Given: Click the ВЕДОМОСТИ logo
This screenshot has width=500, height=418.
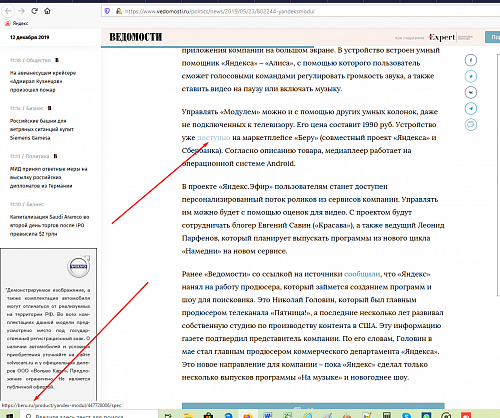Looking at the screenshot, I should pyautogui.click(x=136, y=37).
